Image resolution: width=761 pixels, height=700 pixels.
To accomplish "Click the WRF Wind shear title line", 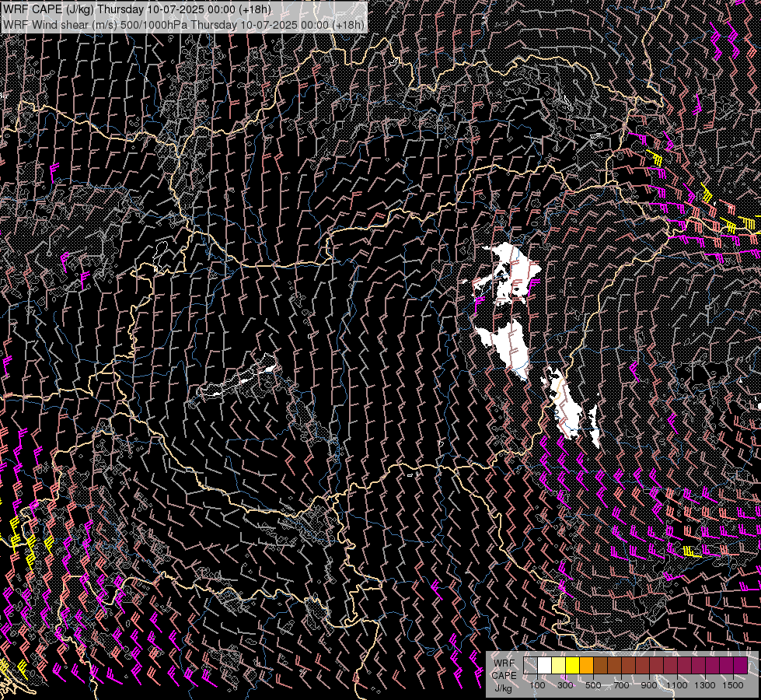I will point(183,24).
